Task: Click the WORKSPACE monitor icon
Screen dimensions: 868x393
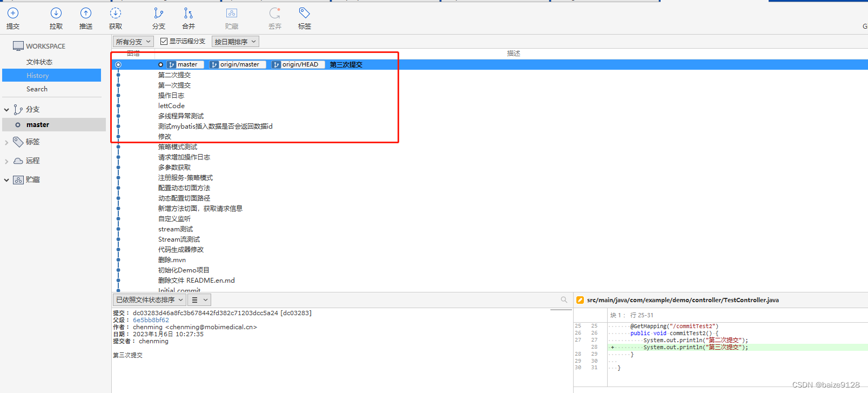Action: [18, 46]
